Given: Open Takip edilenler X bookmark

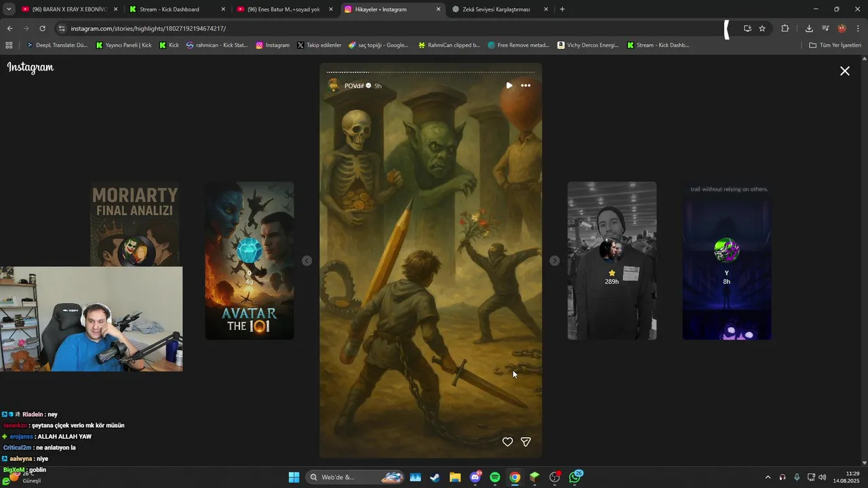Looking at the screenshot, I should (319, 45).
